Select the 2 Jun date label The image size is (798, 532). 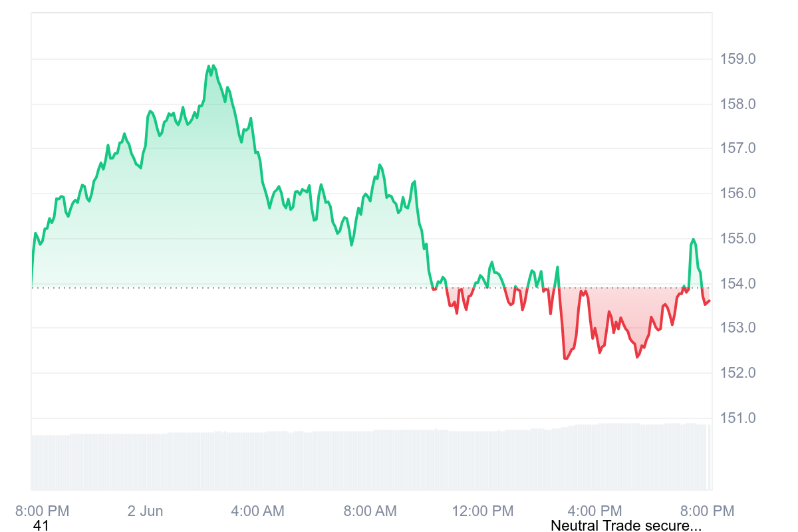tap(145, 511)
